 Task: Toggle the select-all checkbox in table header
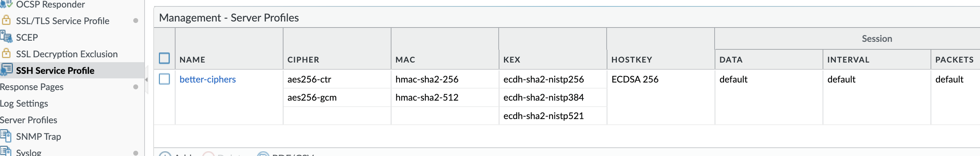[x=164, y=58]
